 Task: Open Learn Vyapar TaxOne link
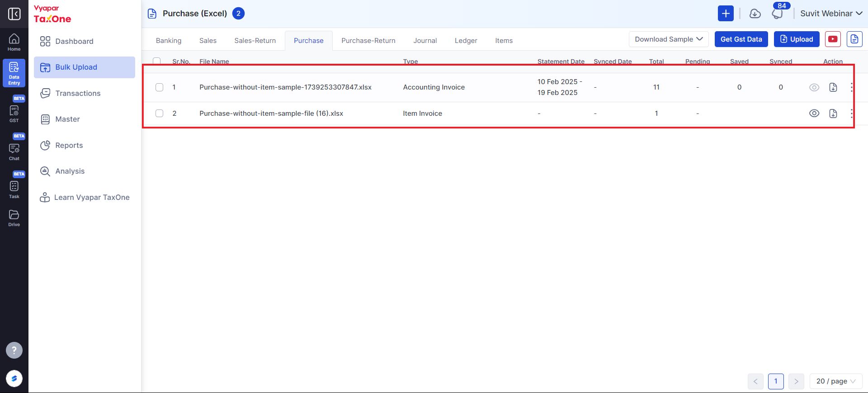[85, 197]
